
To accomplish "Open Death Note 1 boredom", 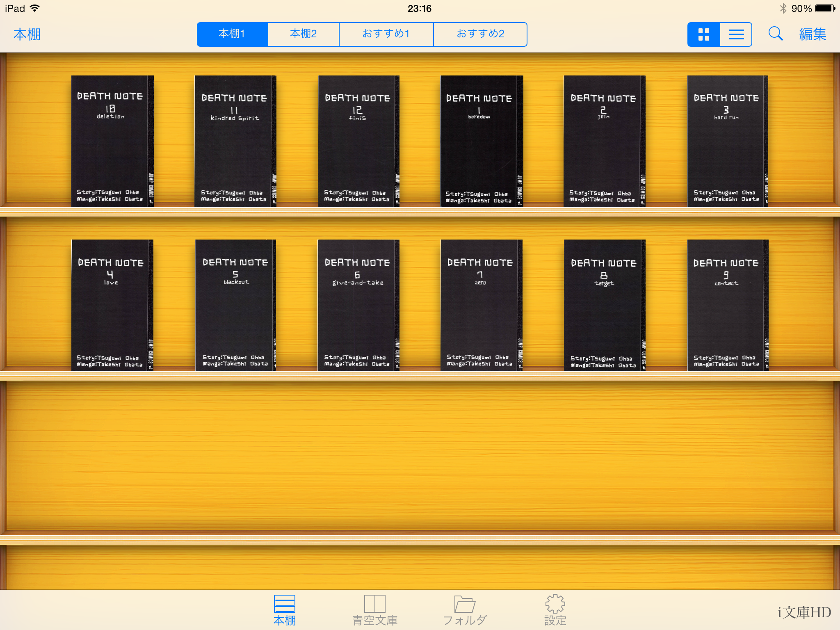I will point(482,141).
